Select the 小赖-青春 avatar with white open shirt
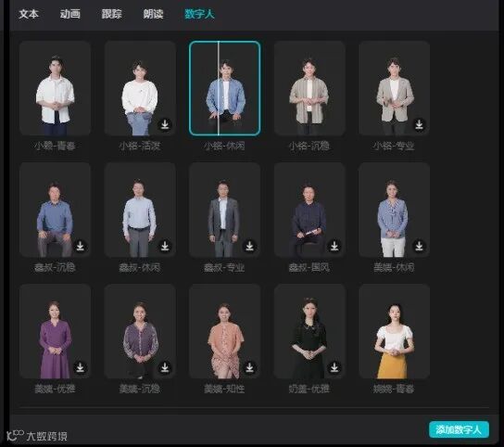The height and width of the screenshot is (447, 504). tap(55, 88)
